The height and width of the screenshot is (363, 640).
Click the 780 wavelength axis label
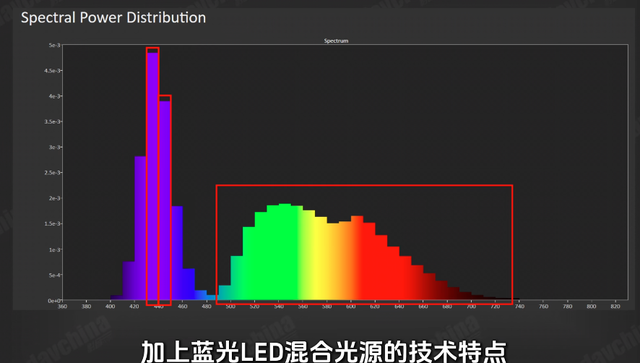[567, 306]
